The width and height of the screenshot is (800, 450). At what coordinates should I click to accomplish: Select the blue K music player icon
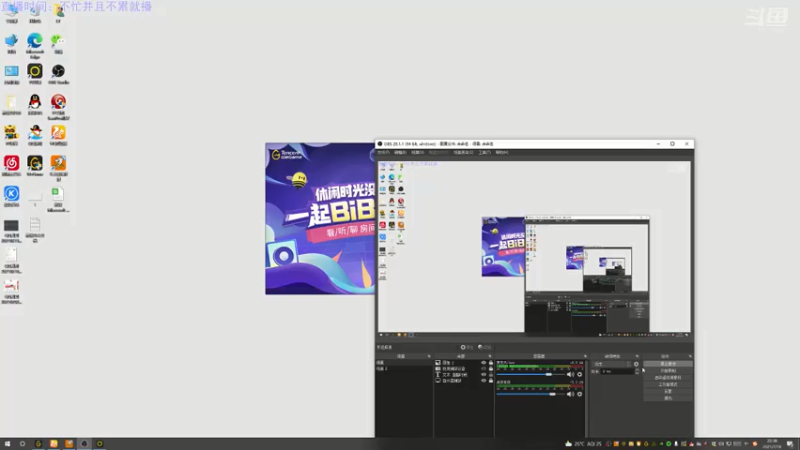coord(11,193)
